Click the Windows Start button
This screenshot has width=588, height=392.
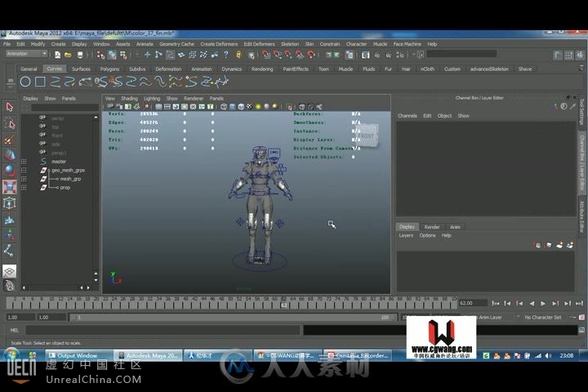click(x=11, y=355)
